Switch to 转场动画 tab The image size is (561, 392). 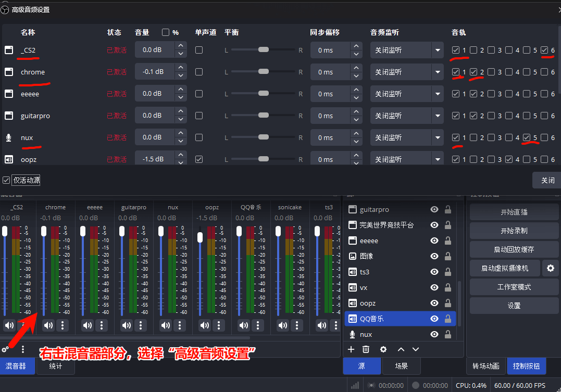coord(486,366)
